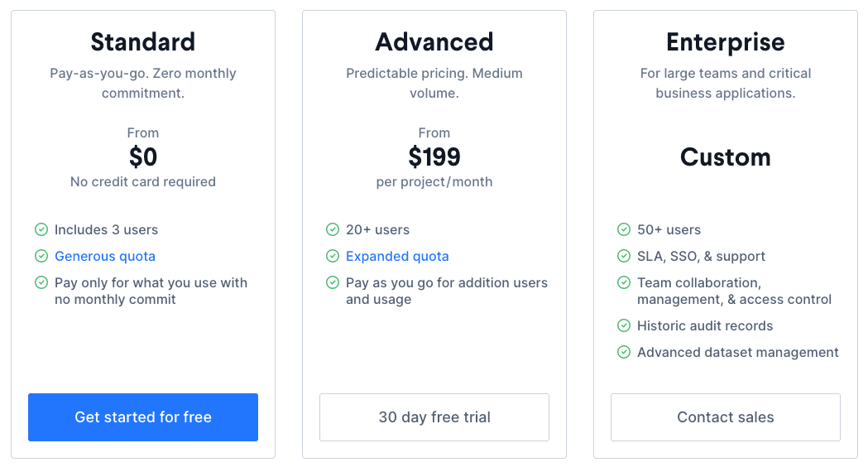868x467 pixels.
Task: Click the $199 price text
Action: click(x=434, y=156)
